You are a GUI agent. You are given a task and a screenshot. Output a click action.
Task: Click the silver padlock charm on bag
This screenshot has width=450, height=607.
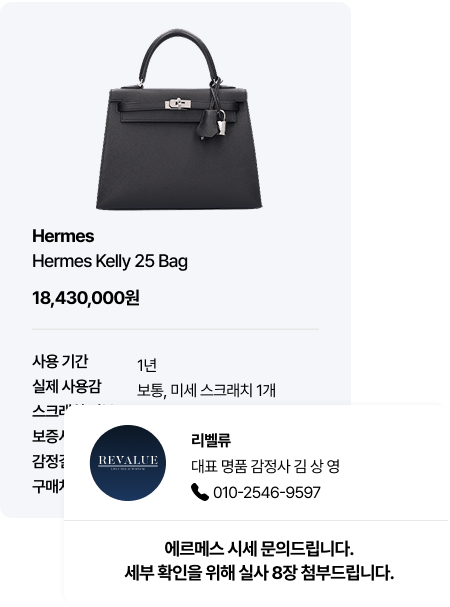point(220,123)
